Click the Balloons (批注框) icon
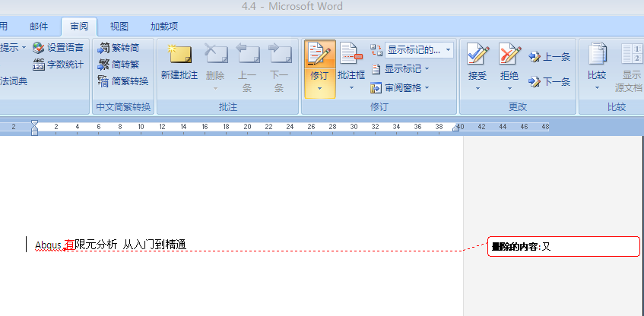Viewport: 644px width, 316px height. 351,54
